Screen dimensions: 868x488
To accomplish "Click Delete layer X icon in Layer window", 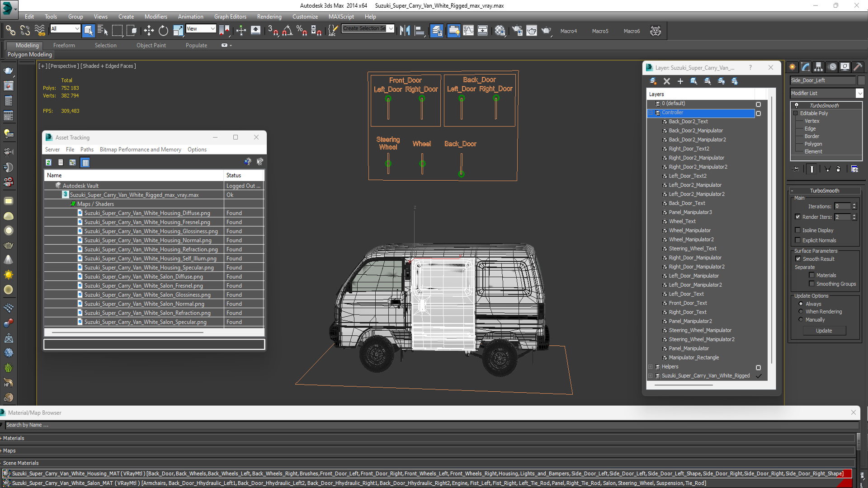I will pos(666,81).
